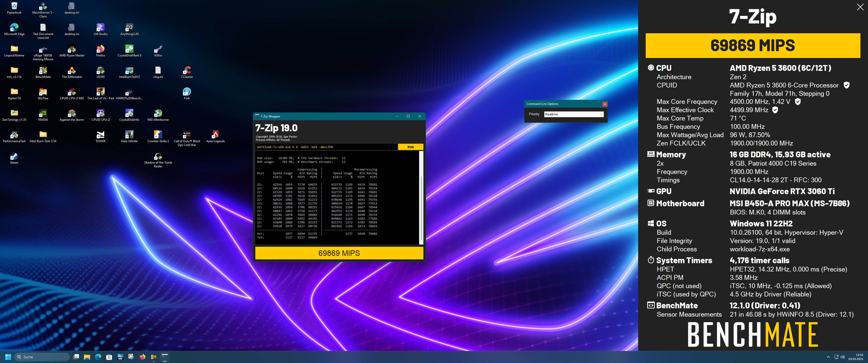Open Shadow of the Tomb Raider shortcut
Image resolution: width=868 pixels, height=363 pixels.
pyautogui.click(x=158, y=160)
